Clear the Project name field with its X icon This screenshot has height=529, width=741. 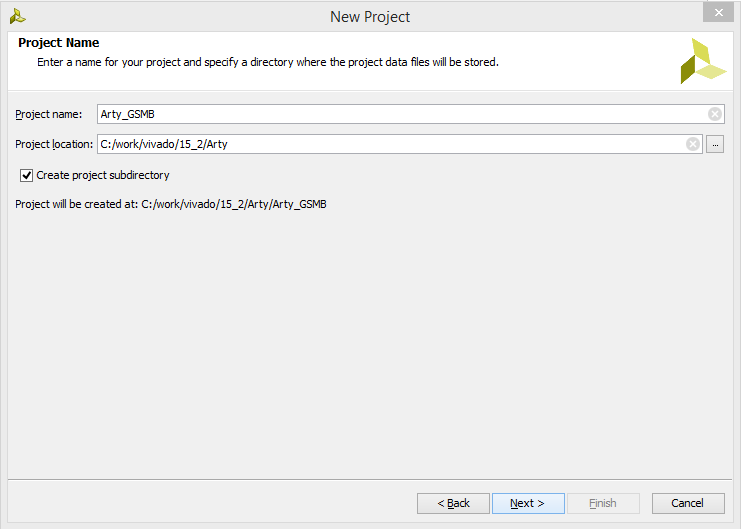[715, 114]
